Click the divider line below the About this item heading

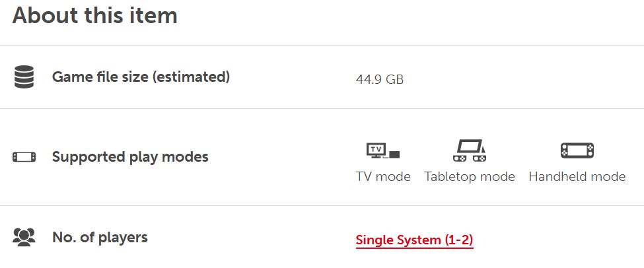coord(322,45)
